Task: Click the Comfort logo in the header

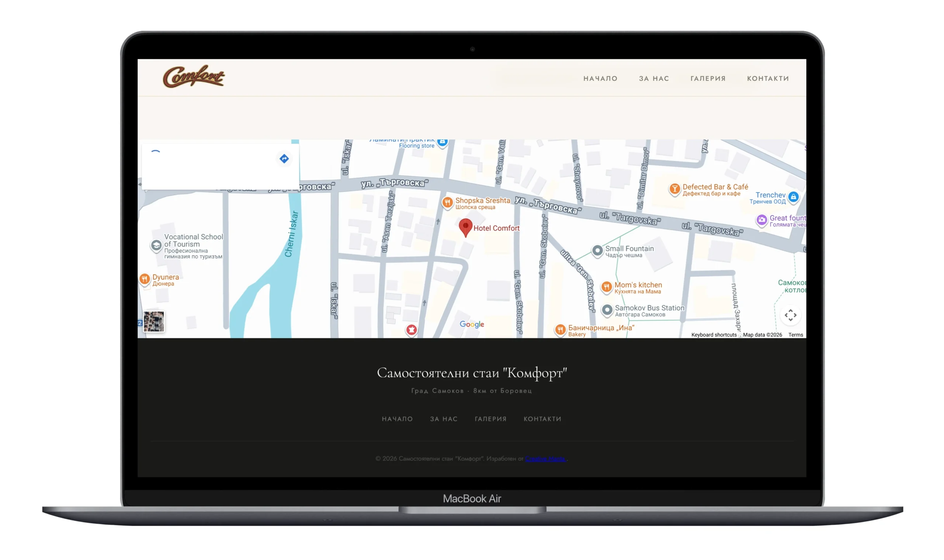Action: coord(194,77)
